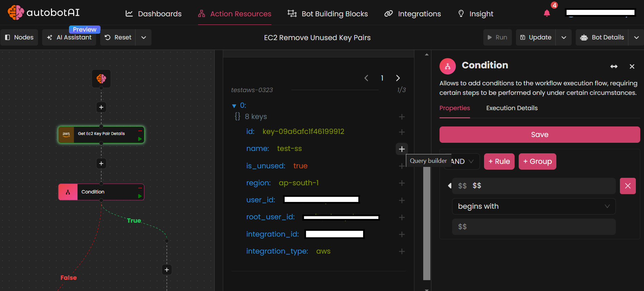Screen dimensions: 644x291
Task: Add user_id key to query builder
Action: click(402, 201)
